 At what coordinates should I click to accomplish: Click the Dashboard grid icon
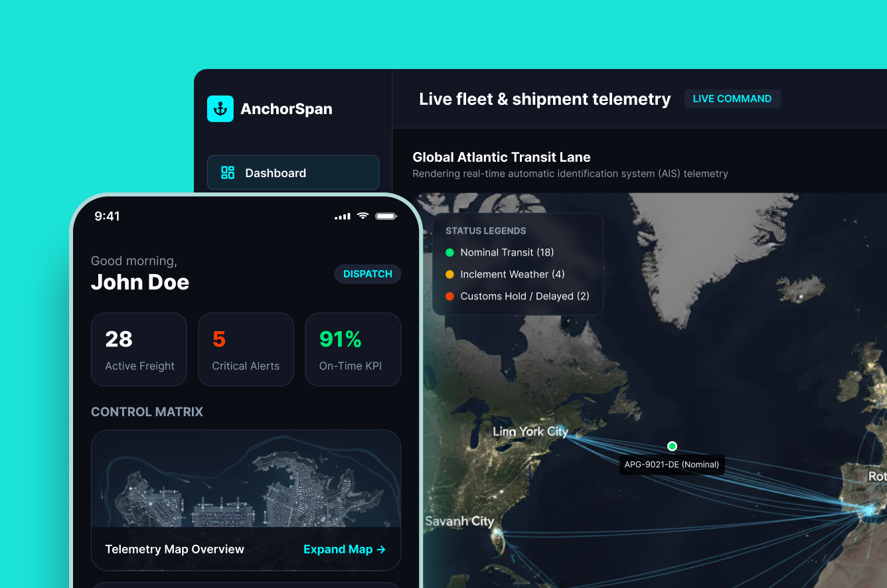(228, 173)
